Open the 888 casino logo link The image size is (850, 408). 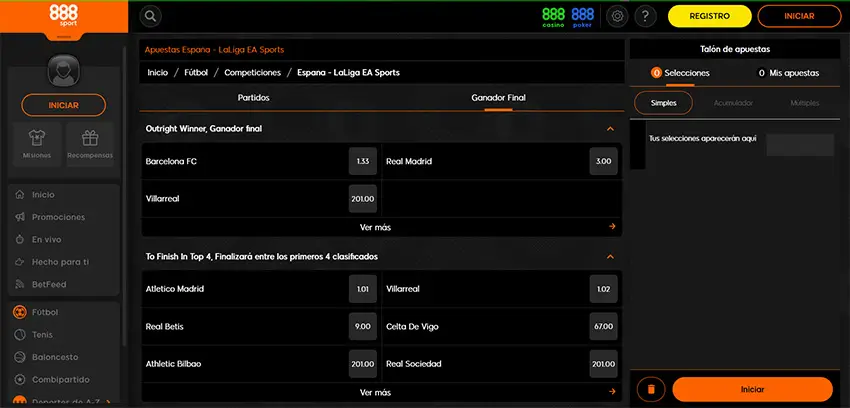tap(553, 16)
